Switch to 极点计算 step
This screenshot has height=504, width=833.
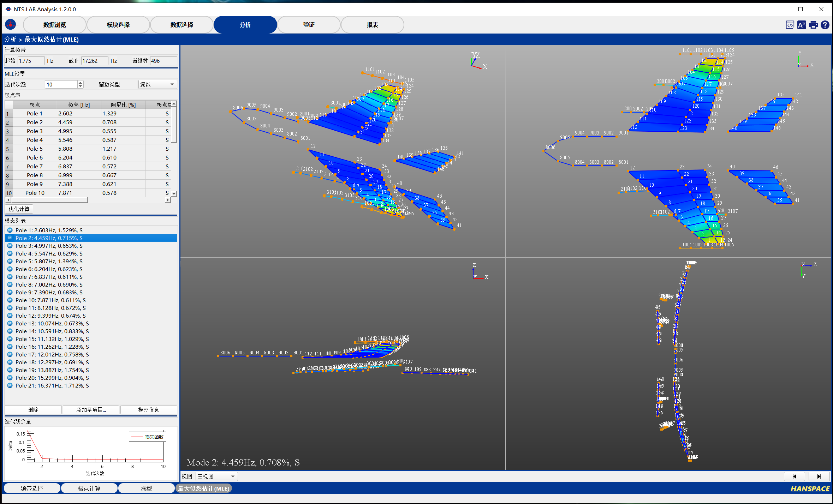coord(89,488)
